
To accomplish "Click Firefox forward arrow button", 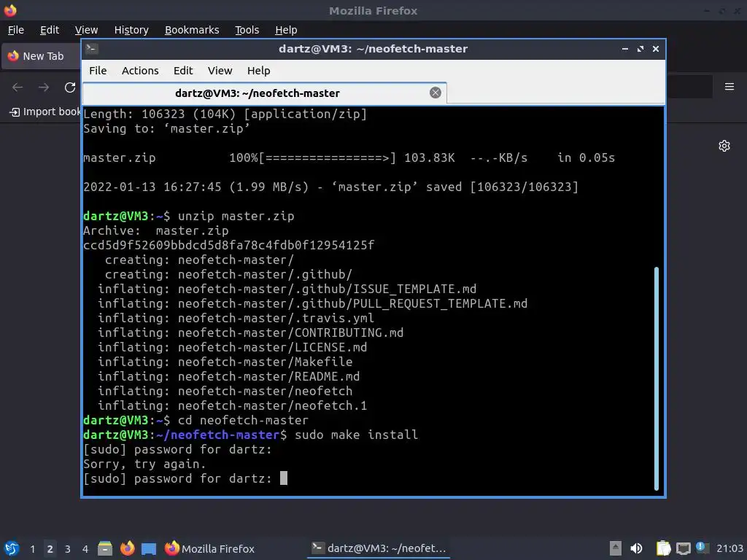I will point(43,87).
